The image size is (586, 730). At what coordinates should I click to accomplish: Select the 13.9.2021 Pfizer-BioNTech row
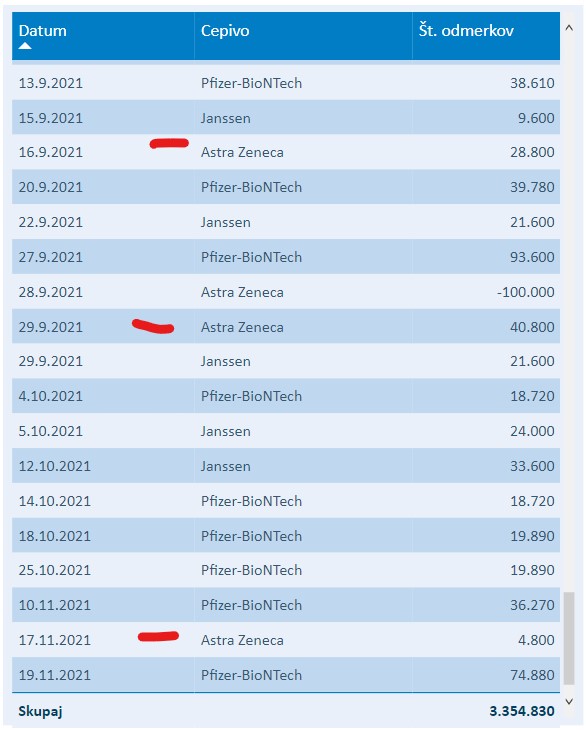click(286, 83)
